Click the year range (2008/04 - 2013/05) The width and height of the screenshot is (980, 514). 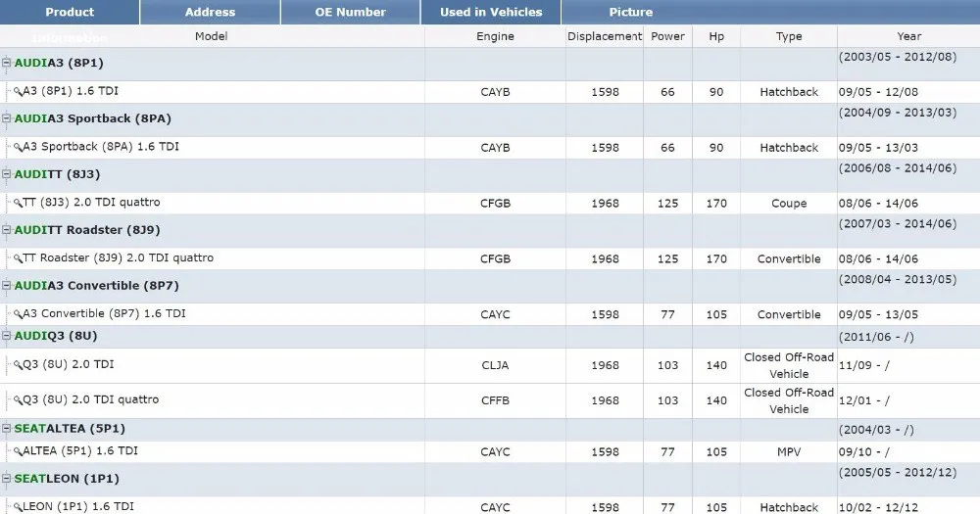pyautogui.click(x=898, y=279)
